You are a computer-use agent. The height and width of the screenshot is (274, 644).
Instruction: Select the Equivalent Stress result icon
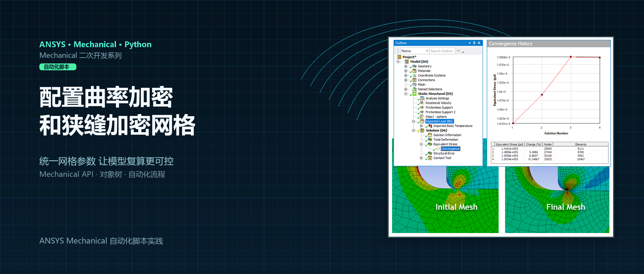tap(430, 144)
